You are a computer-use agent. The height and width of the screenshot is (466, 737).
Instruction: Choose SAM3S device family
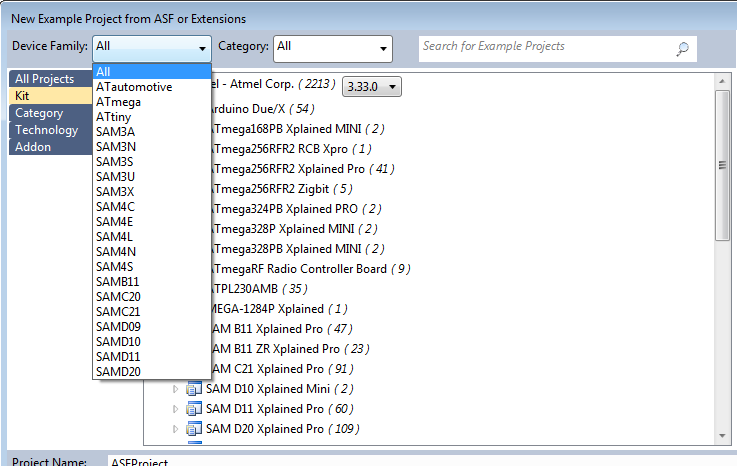(x=152, y=162)
